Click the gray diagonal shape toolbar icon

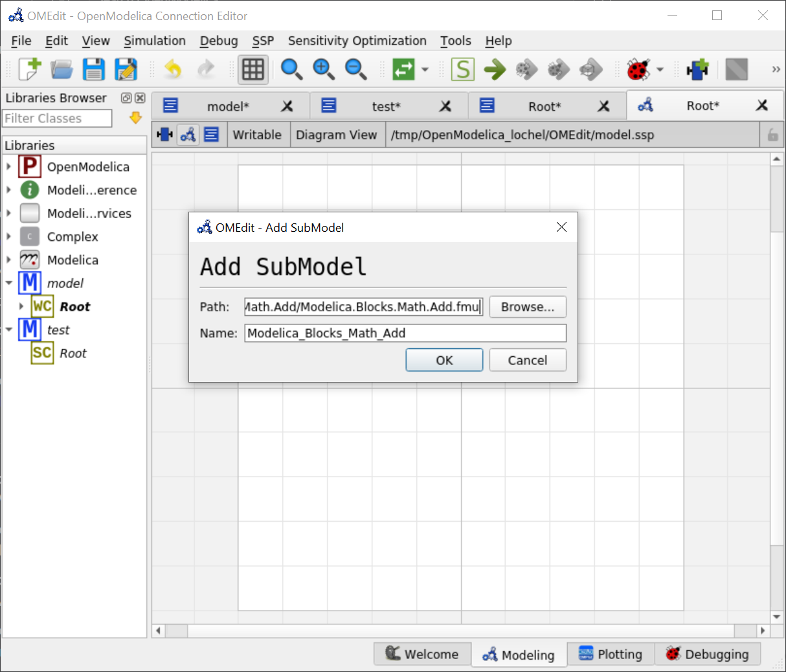[x=737, y=69]
